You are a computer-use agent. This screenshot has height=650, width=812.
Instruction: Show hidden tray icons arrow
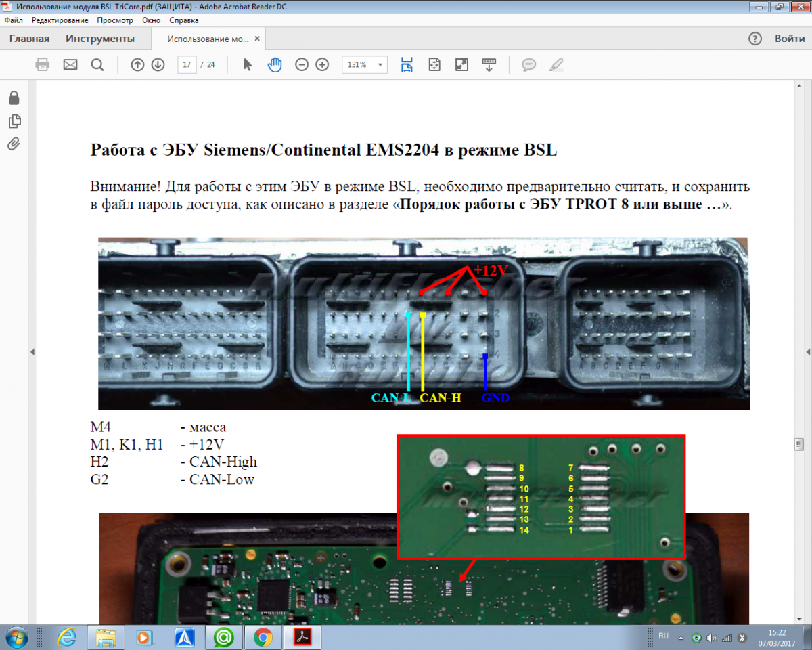click(680, 638)
